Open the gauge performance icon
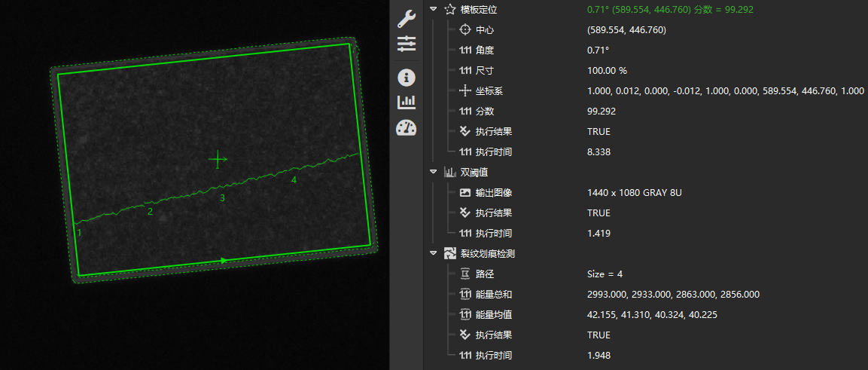This screenshot has width=868, height=370. coord(406,127)
